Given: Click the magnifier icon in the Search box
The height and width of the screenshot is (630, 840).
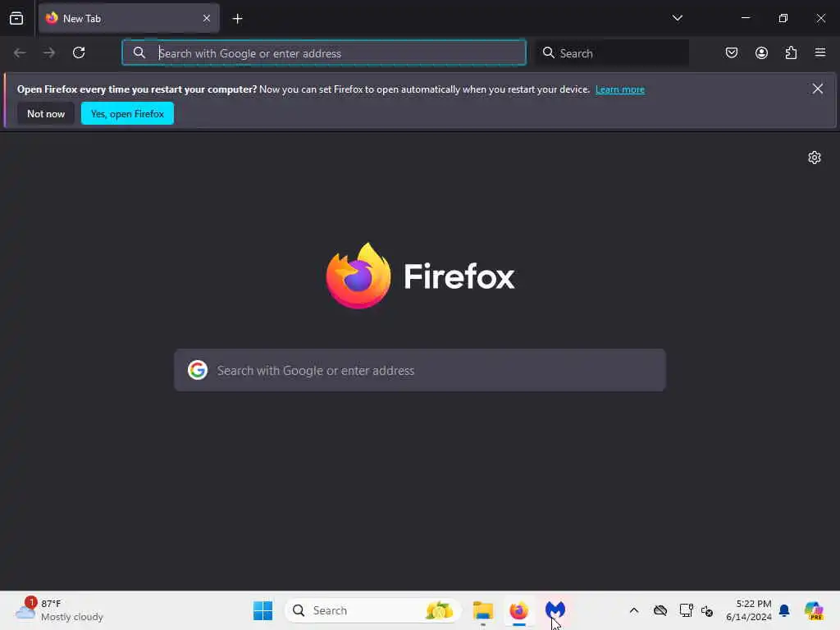Looking at the screenshot, I should click(548, 52).
